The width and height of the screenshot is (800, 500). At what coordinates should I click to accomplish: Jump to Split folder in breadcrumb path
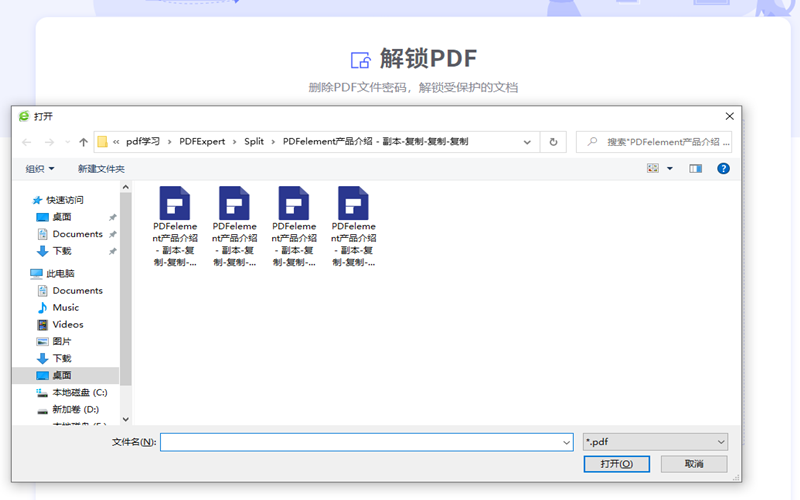[x=254, y=142]
